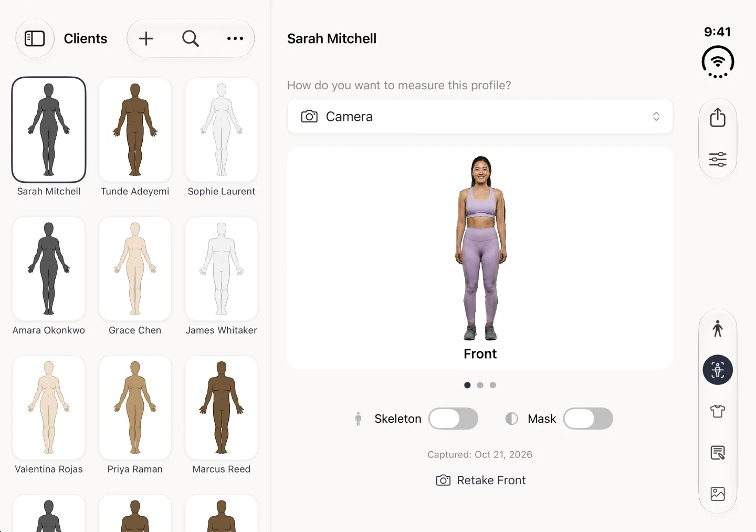Click the 9:41 clock

[718, 32]
